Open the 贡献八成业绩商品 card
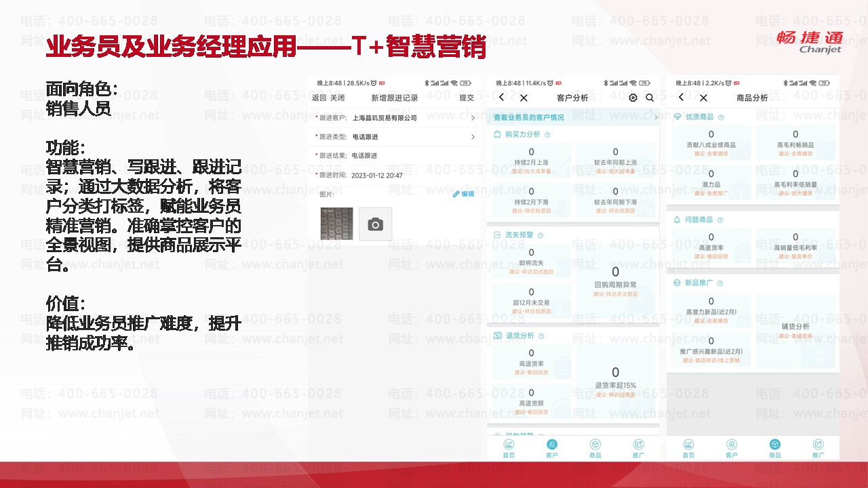 (711, 143)
